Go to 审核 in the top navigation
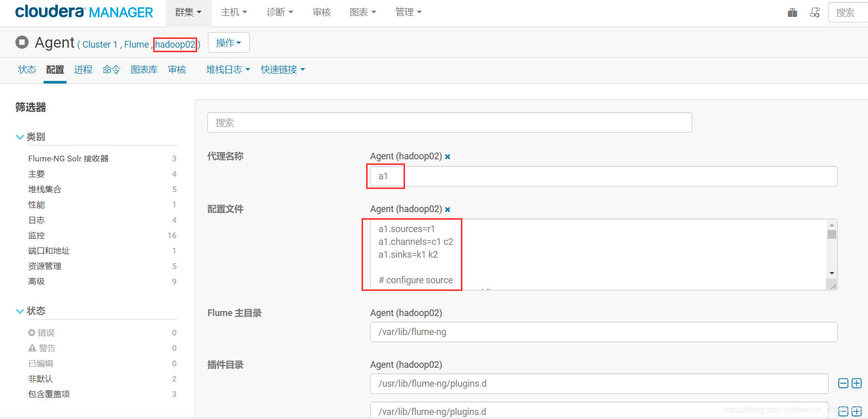The height and width of the screenshot is (419, 868). click(322, 12)
